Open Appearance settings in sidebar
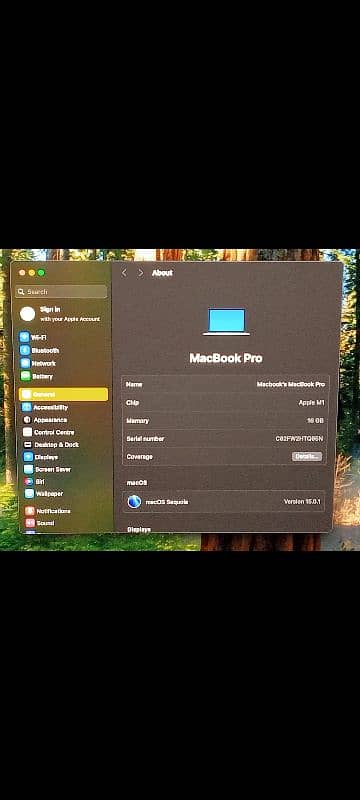Image resolution: width=360 pixels, height=800 pixels. (x=44, y=420)
